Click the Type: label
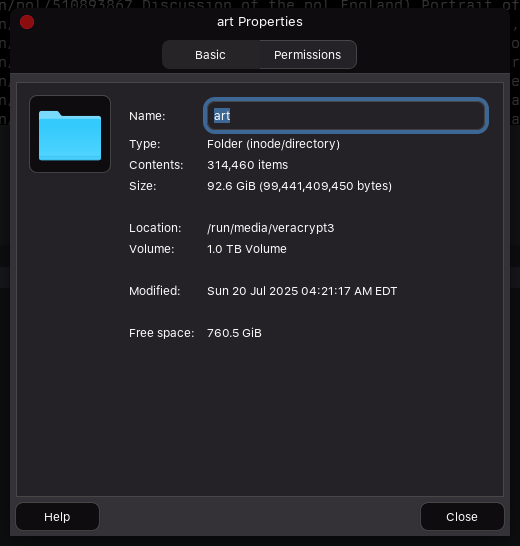520x546 pixels. pos(145,144)
